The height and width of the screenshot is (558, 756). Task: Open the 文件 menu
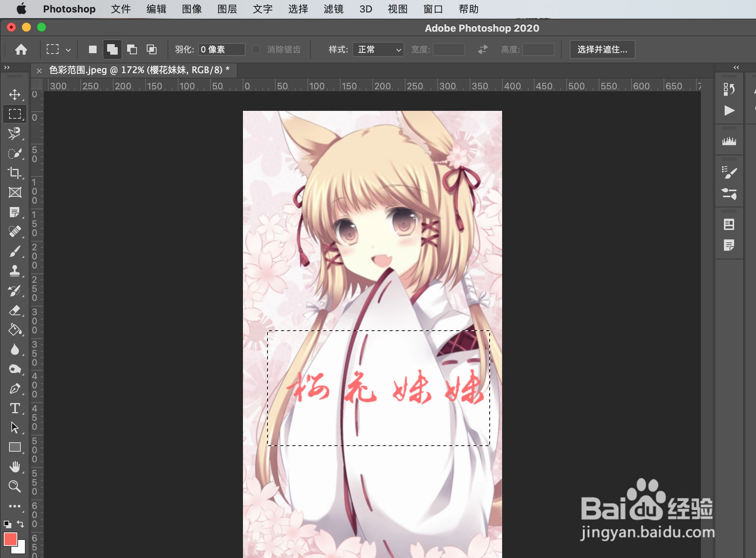121,9
